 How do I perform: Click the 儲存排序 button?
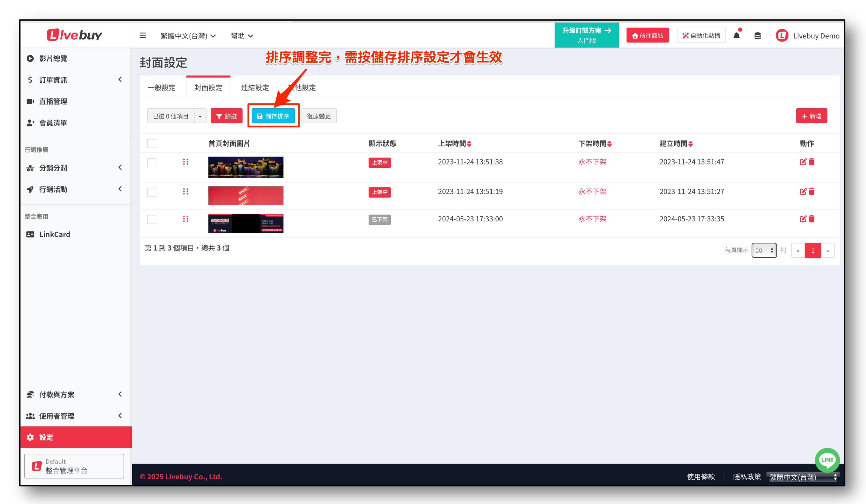[273, 116]
